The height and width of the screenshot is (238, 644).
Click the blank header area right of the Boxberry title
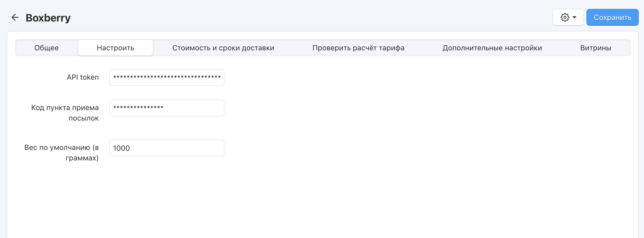(x=288, y=17)
